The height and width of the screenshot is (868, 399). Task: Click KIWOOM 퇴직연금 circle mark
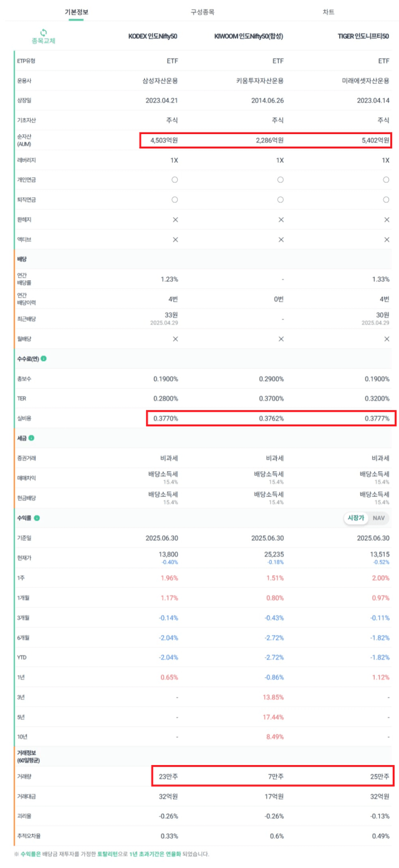(281, 200)
